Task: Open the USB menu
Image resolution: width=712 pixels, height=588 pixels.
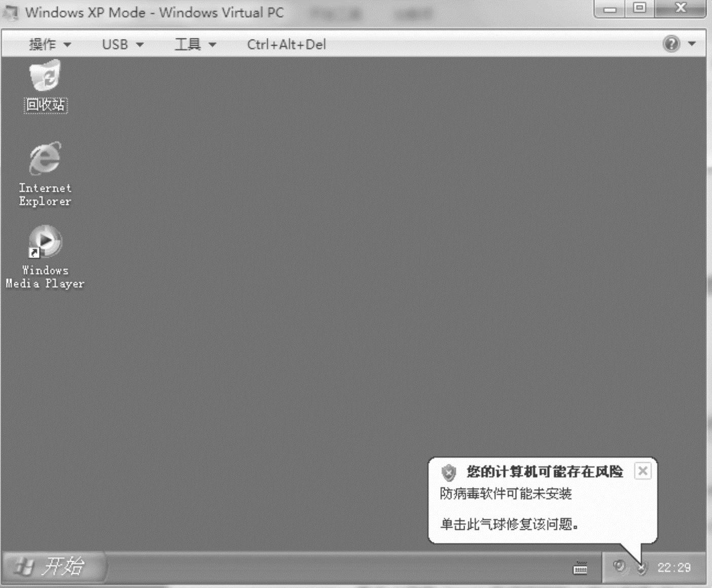Action: tap(123, 45)
